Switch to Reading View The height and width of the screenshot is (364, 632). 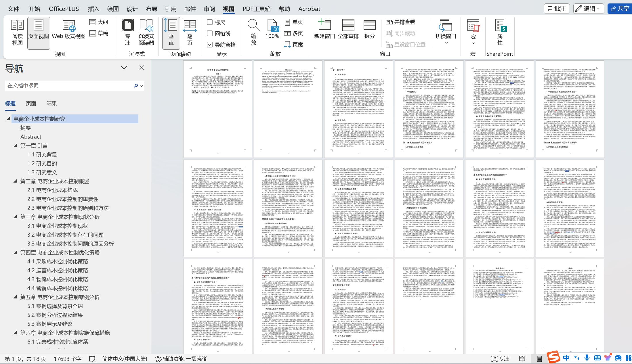point(17,32)
